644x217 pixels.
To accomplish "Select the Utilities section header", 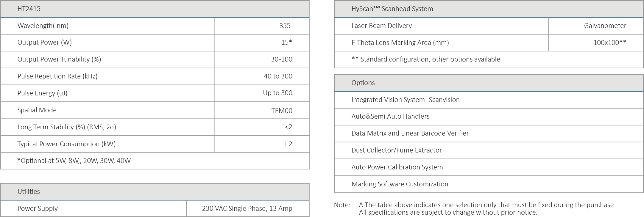I will pos(29,192).
